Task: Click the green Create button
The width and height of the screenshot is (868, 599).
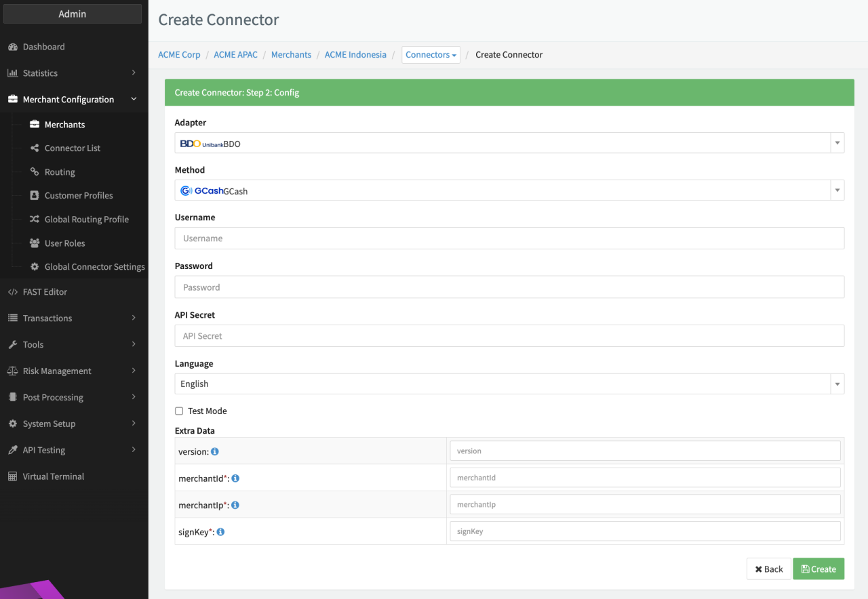Action: [818, 569]
